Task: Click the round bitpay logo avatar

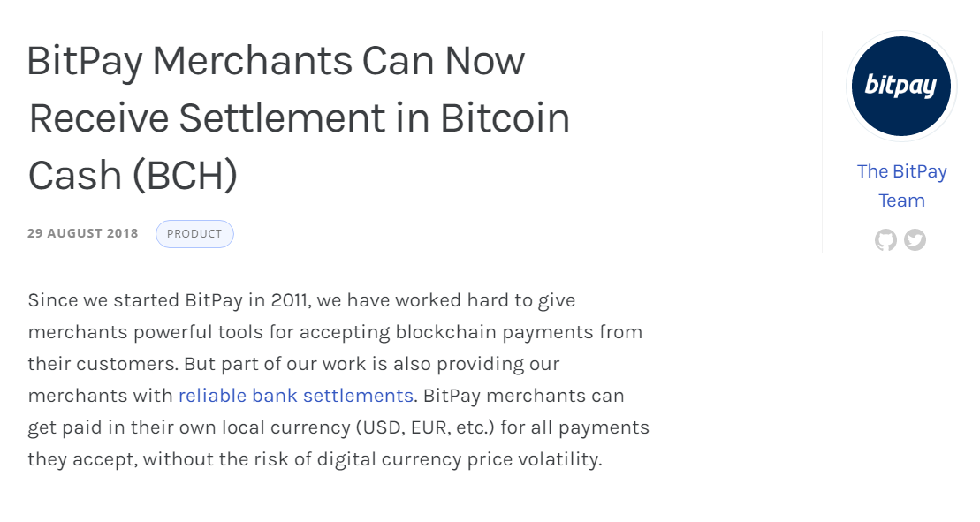Action: 901,87
